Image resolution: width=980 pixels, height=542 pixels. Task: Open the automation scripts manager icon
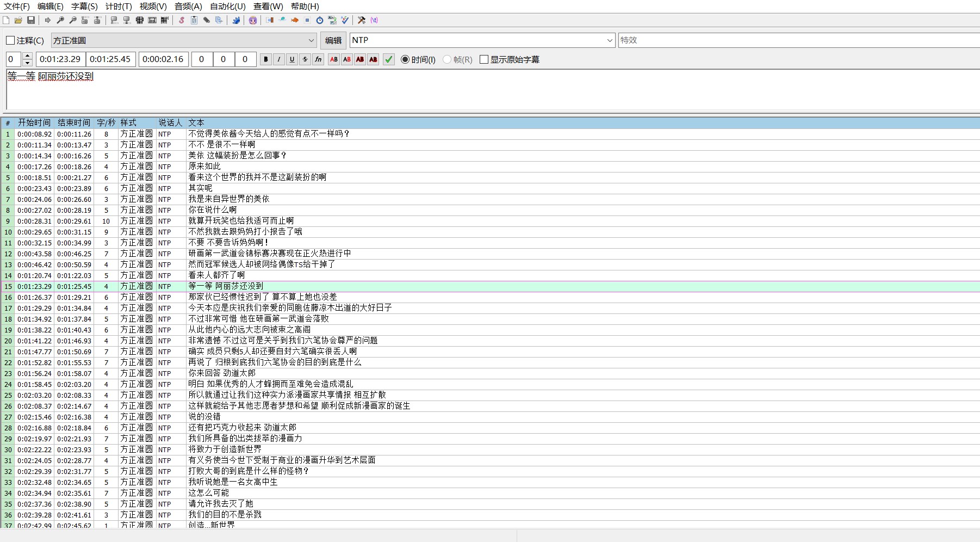(x=236, y=20)
